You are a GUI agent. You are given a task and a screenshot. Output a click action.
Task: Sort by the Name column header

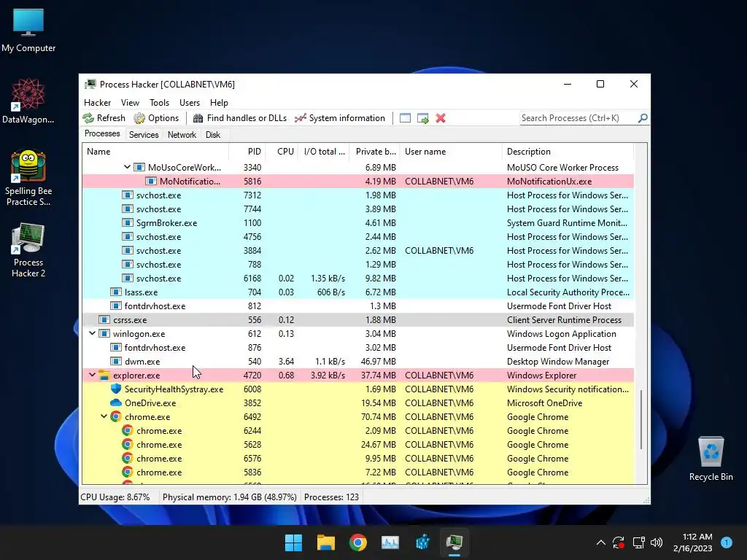[x=155, y=152]
